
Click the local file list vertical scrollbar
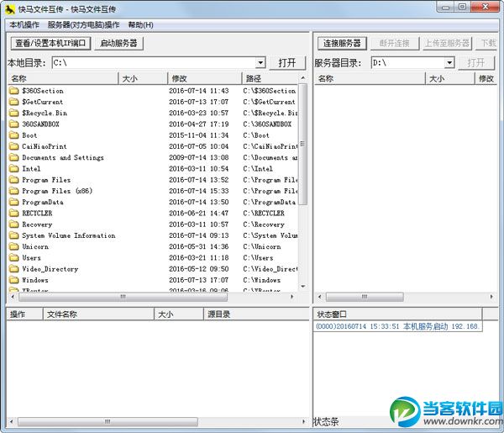tap(302, 144)
